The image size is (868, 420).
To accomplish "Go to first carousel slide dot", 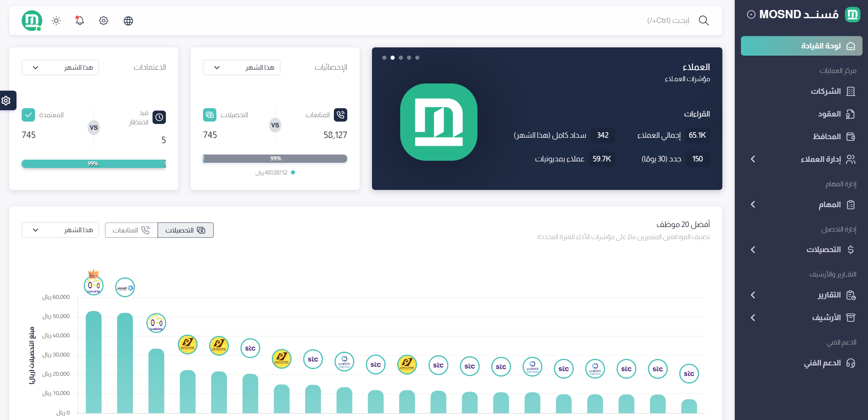I will (x=384, y=58).
